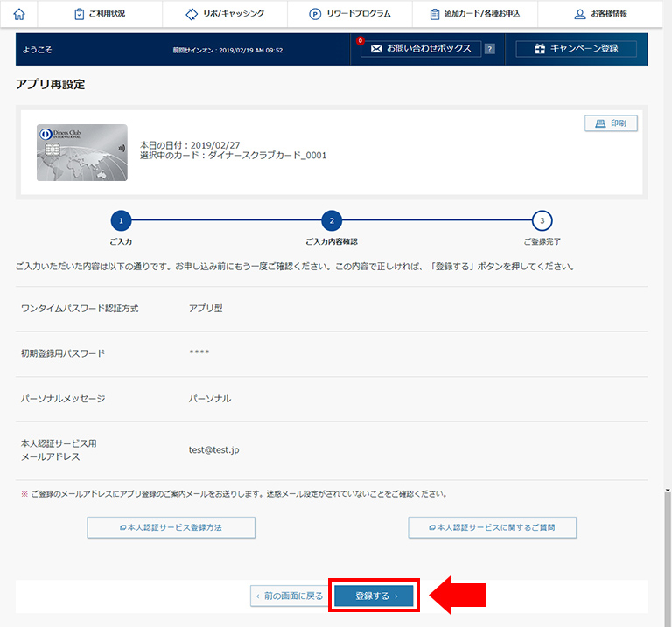
Task: Go back with 前の画面に戻る button
Action: [288, 596]
